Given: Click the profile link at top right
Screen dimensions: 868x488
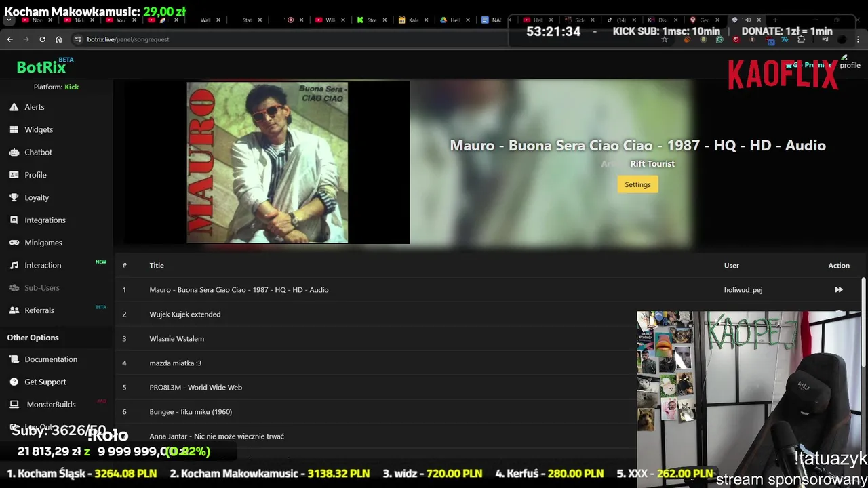Looking at the screenshot, I should point(850,65).
